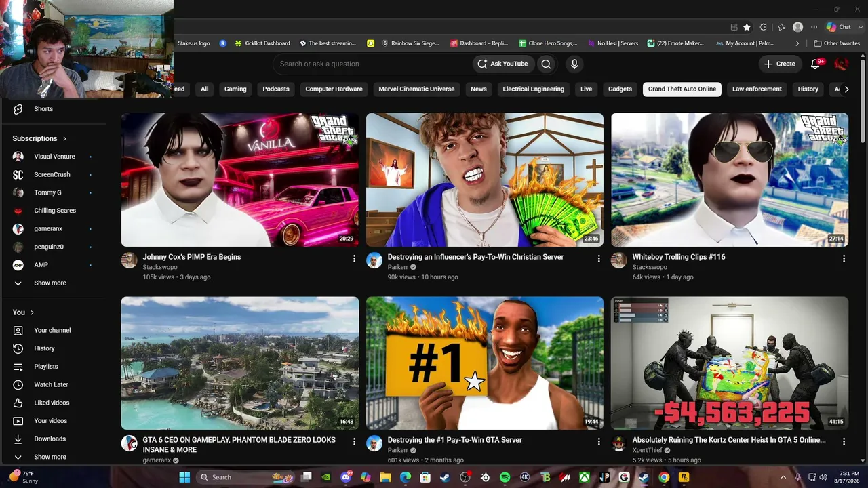This screenshot has height=488, width=868.
Task: Select the Law enforcement chip
Action: pos(757,89)
